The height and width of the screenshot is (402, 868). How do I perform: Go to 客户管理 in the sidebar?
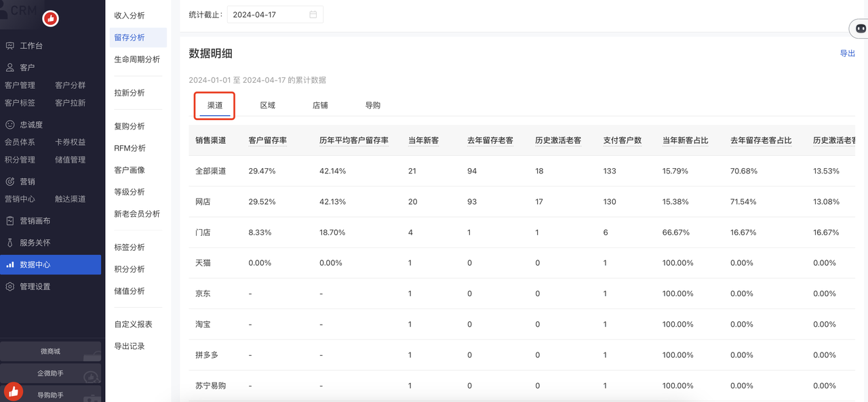(x=20, y=85)
